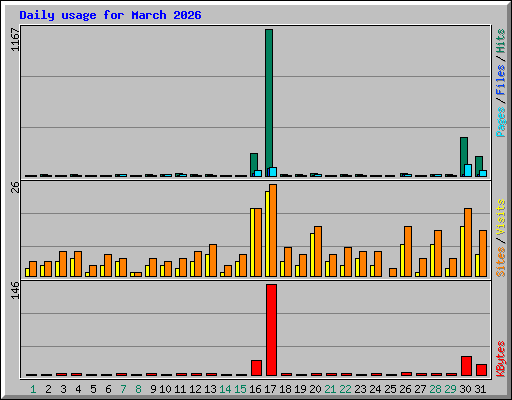The height and width of the screenshot is (400, 512).
Task: Click the green weekend day 1 axis label
Action: click(33, 389)
